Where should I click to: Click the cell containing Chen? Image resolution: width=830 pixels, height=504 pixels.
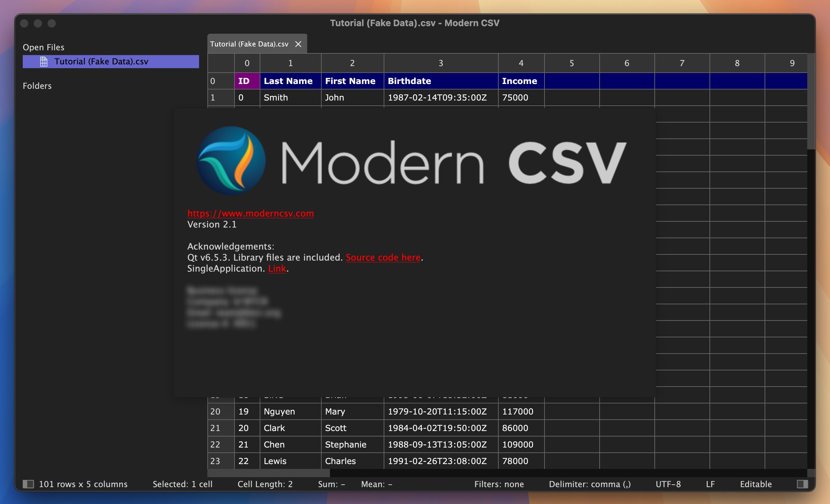(291, 444)
